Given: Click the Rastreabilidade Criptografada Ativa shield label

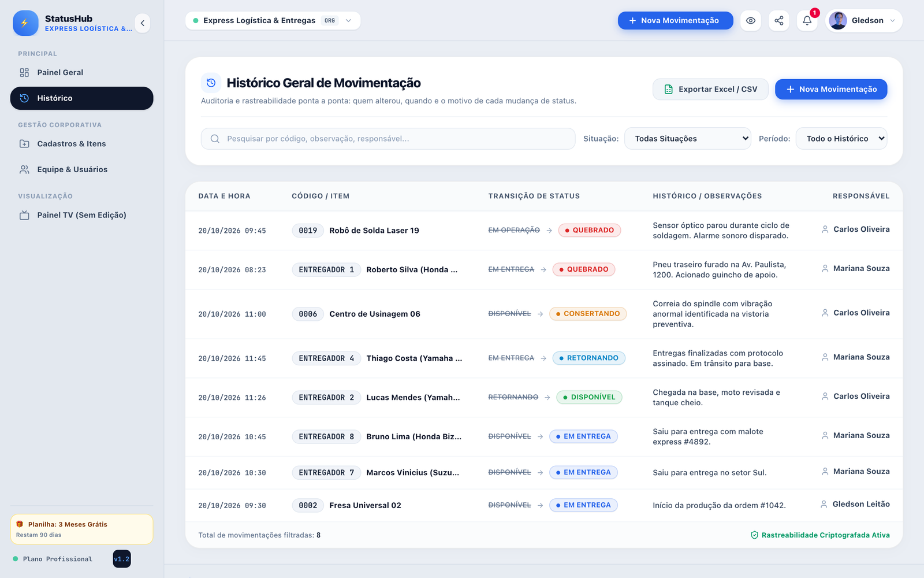Looking at the screenshot, I should (820, 535).
